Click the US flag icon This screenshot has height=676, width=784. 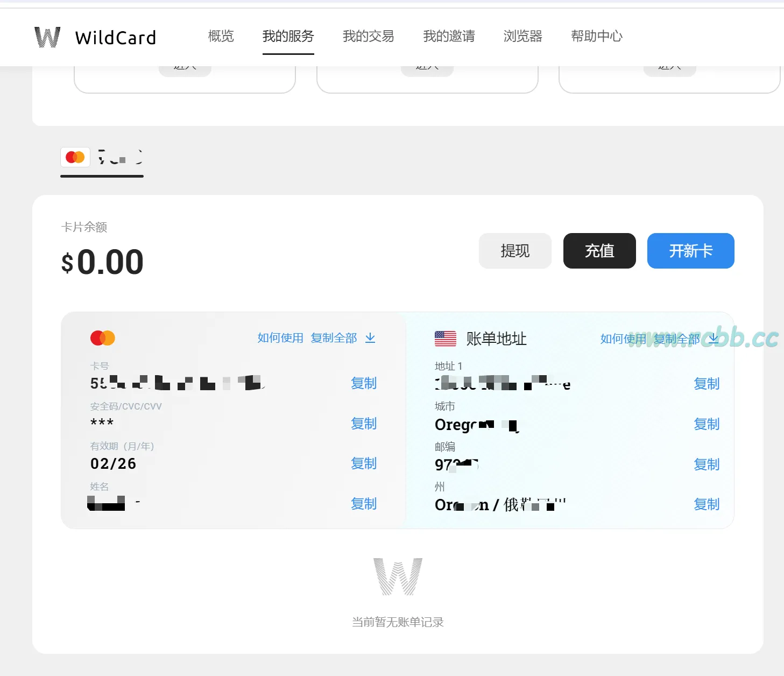point(445,339)
